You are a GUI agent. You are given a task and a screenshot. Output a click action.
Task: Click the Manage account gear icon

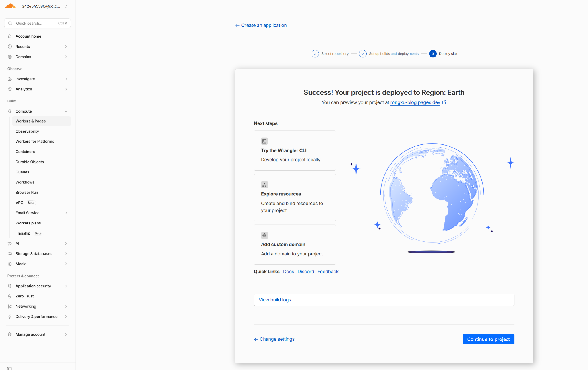10,334
